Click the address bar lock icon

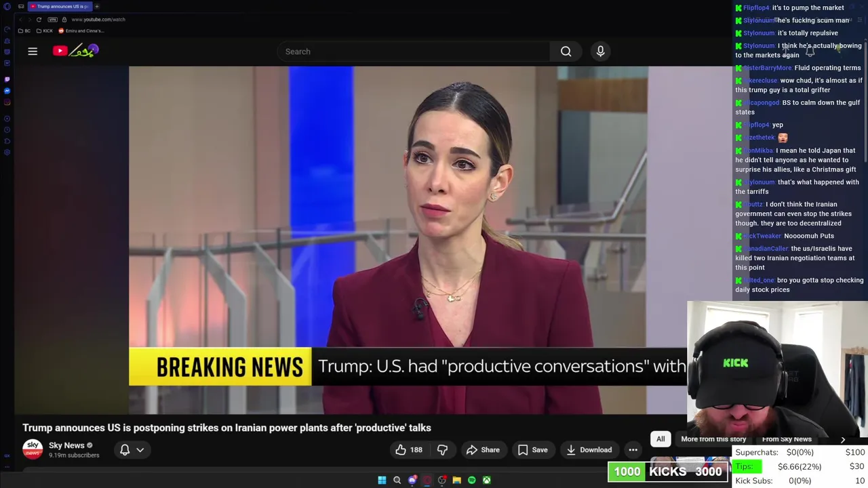pos(64,20)
